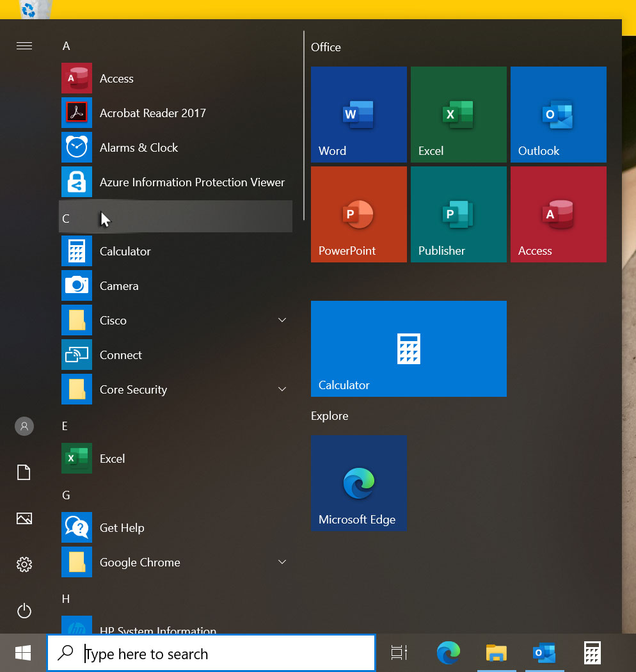Launch Acrobat Reader 2017 from app list
The height and width of the screenshot is (672, 636).
pos(152,113)
